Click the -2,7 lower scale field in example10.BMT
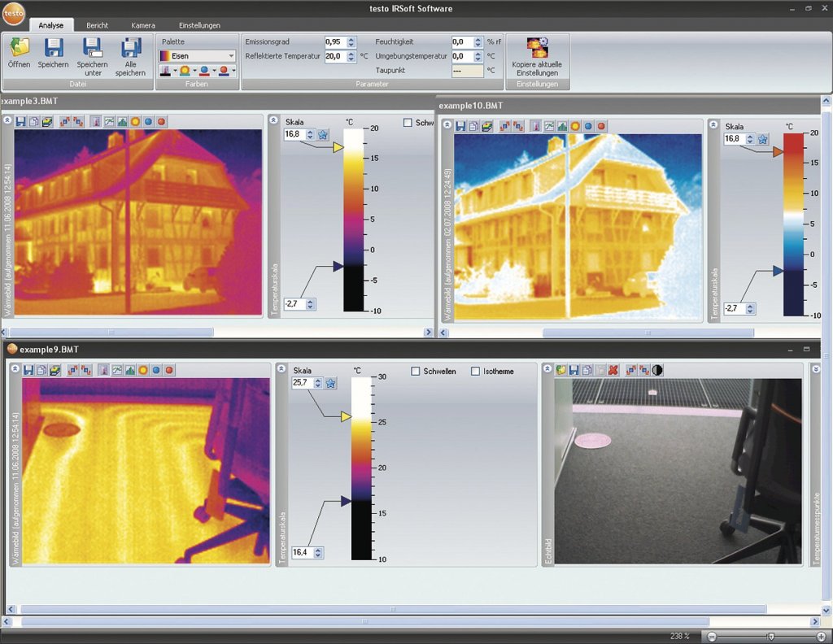833x644 pixels. 735,308
